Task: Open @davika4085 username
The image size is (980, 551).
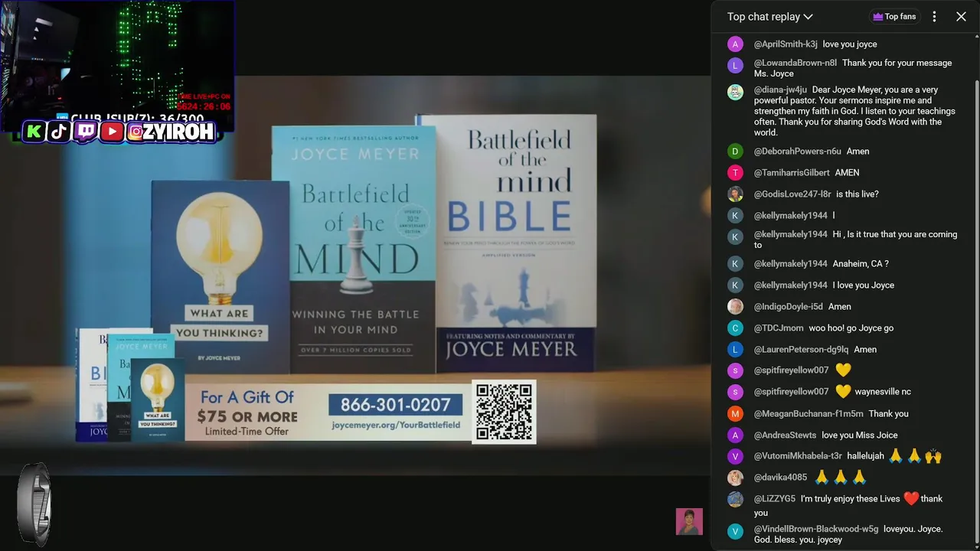Action: (x=780, y=478)
